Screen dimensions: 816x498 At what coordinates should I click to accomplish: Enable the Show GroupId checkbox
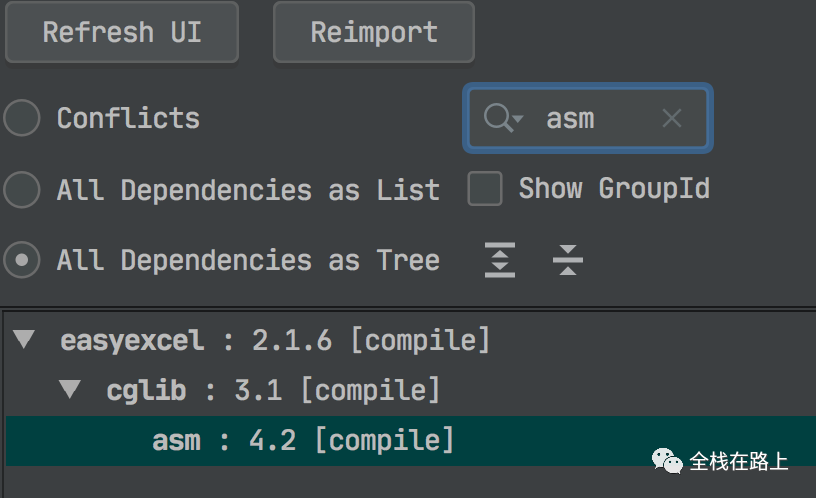point(484,188)
